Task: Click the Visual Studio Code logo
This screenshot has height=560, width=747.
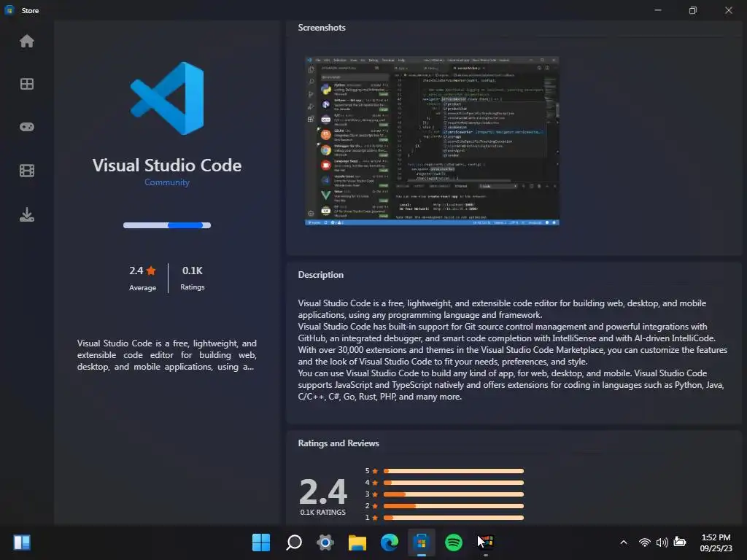Action: click(x=167, y=98)
